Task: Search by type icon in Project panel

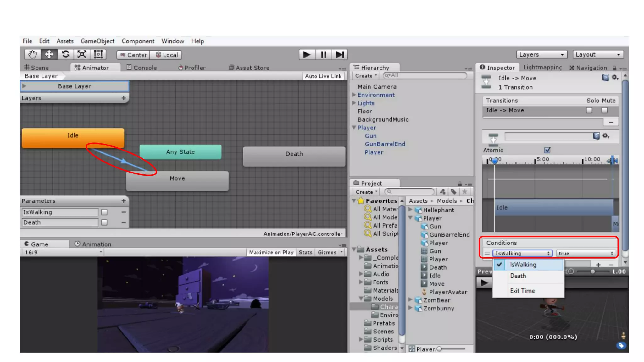Action: click(x=442, y=192)
